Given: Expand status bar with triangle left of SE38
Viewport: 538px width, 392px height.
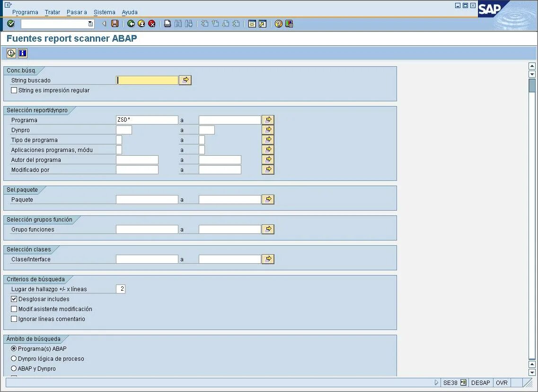Looking at the screenshot, I should pyautogui.click(x=436, y=383).
